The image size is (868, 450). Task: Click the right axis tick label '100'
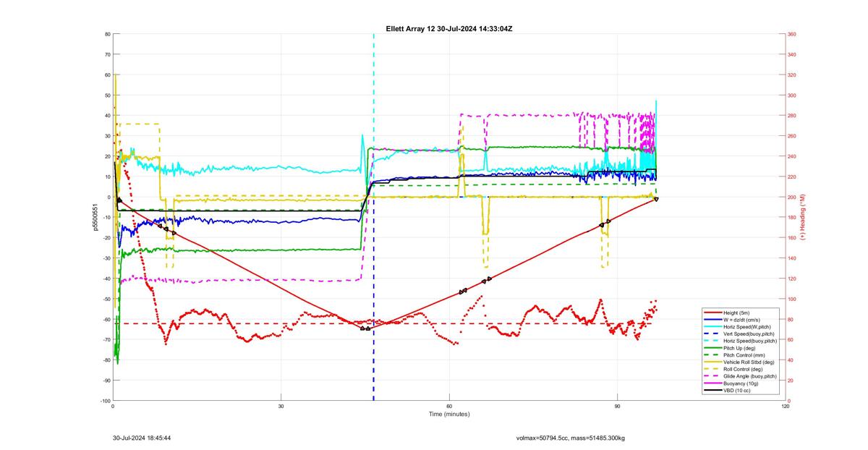[792, 299]
